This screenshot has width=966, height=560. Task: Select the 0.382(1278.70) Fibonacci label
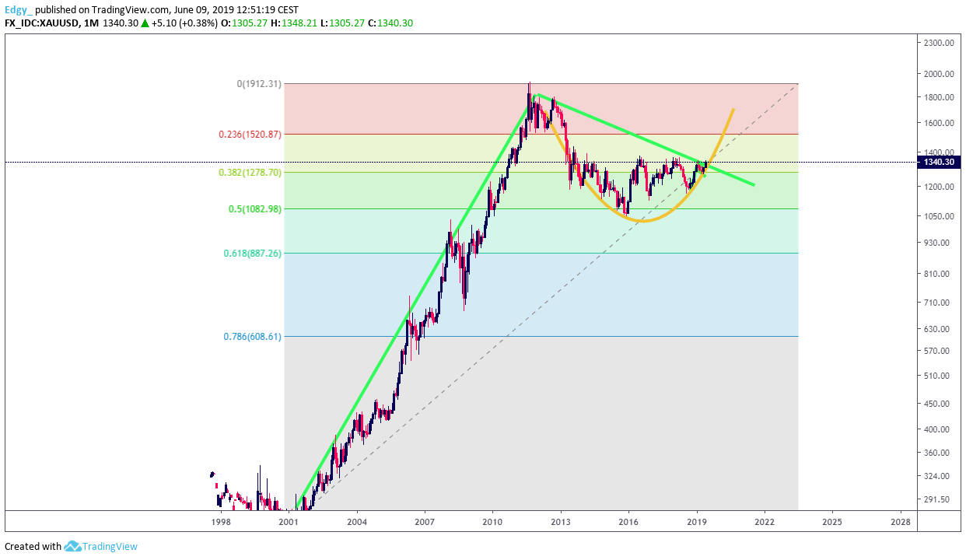(x=250, y=172)
